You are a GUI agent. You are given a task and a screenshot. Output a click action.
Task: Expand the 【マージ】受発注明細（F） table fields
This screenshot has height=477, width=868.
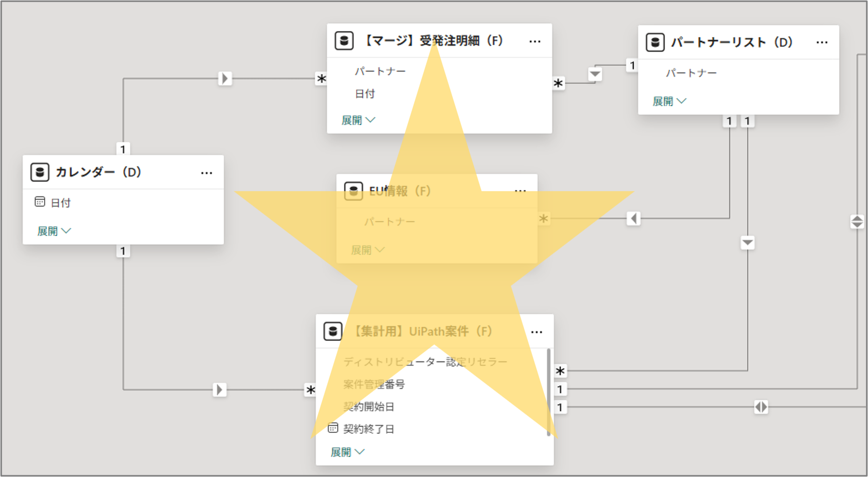(x=358, y=120)
